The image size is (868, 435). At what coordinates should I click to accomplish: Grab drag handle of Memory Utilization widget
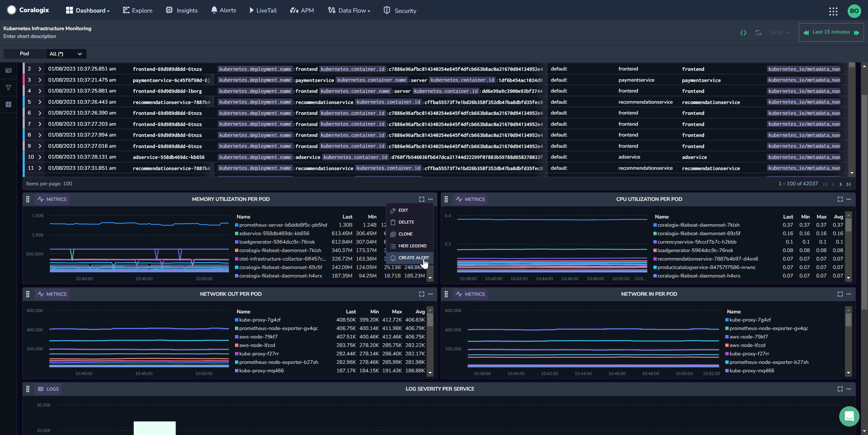click(x=28, y=199)
